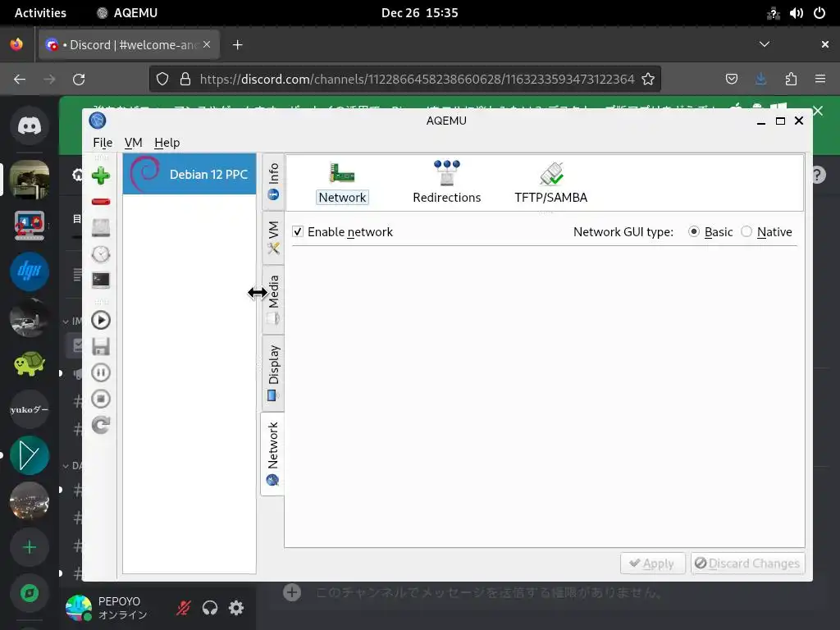Select the Debian 12 PPC virtual machine
The width and height of the screenshot is (840, 630).
[189, 174]
